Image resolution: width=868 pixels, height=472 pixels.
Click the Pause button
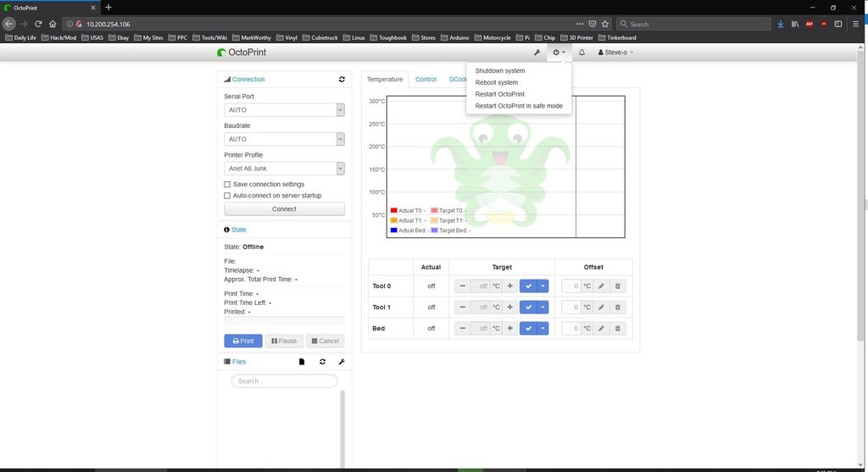click(x=284, y=341)
